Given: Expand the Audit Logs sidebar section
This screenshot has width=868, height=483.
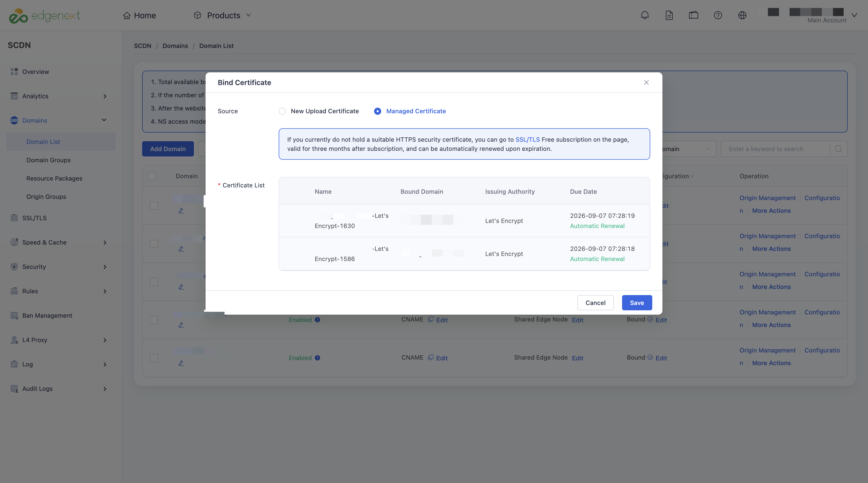Looking at the screenshot, I should 105,389.
